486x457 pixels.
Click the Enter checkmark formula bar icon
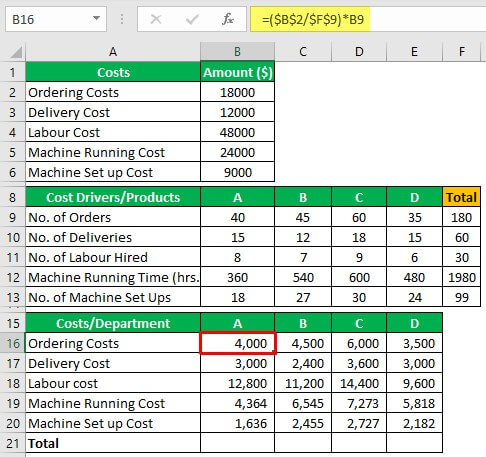[192, 19]
